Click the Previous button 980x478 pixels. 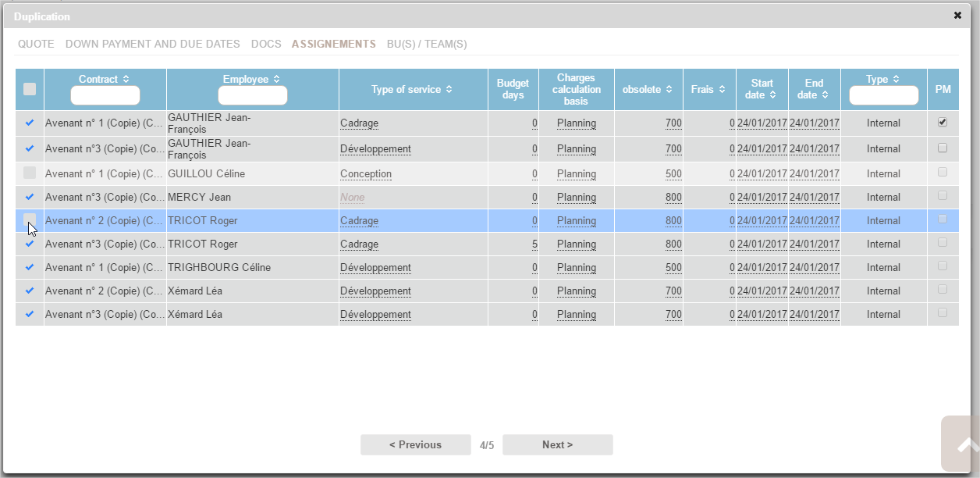(x=415, y=445)
